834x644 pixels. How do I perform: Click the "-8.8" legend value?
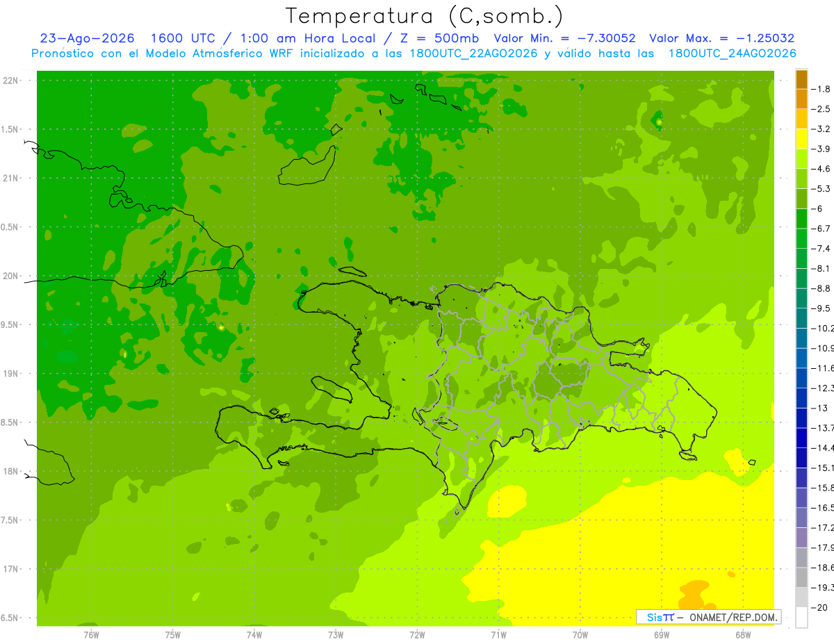coord(821,288)
